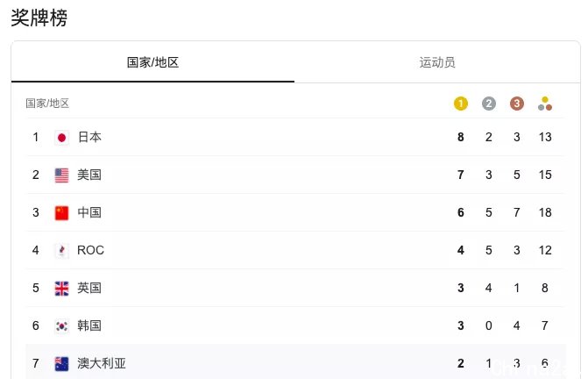
Task: Click the gold medal column icon
Action: pyautogui.click(x=461, y=104)
